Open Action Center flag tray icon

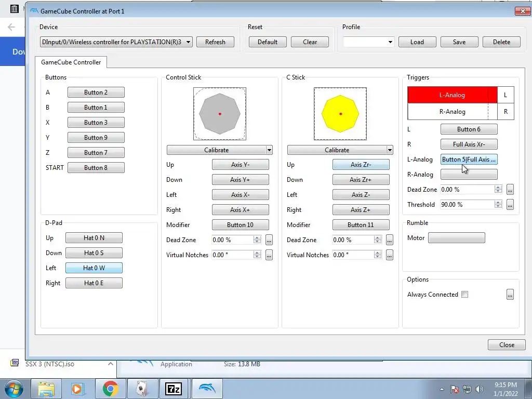coord(455,389)
